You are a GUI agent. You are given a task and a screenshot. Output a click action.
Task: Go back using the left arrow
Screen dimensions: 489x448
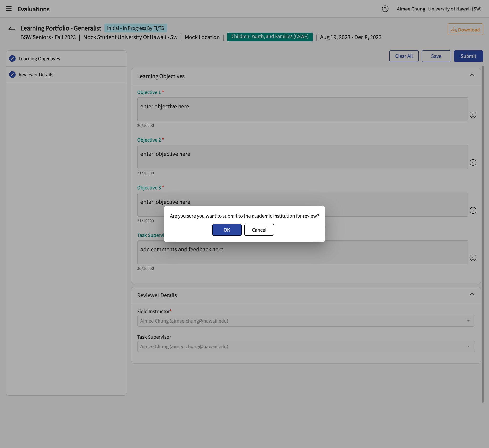(x=11, y=30)
